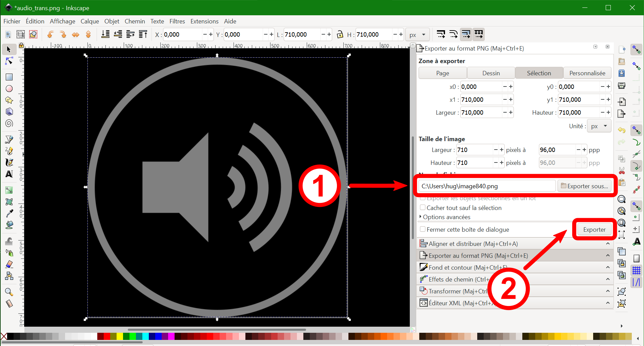The height and width of the screenshot is (346, 644).
Task: Enable 'Cacher tout sauf la sélection' checkbox
Action: pyautogui.click(x=423, y=208)
